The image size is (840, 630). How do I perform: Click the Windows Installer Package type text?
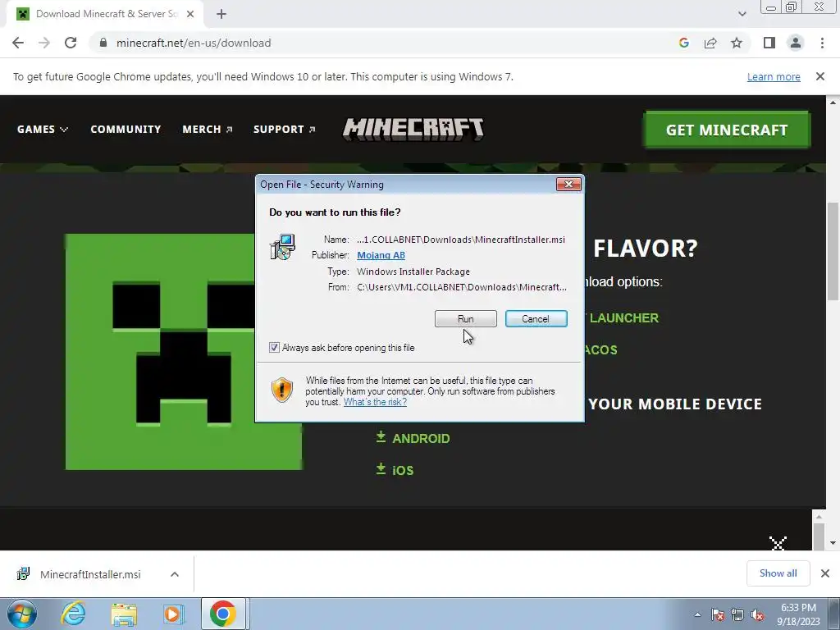point(413,272)
